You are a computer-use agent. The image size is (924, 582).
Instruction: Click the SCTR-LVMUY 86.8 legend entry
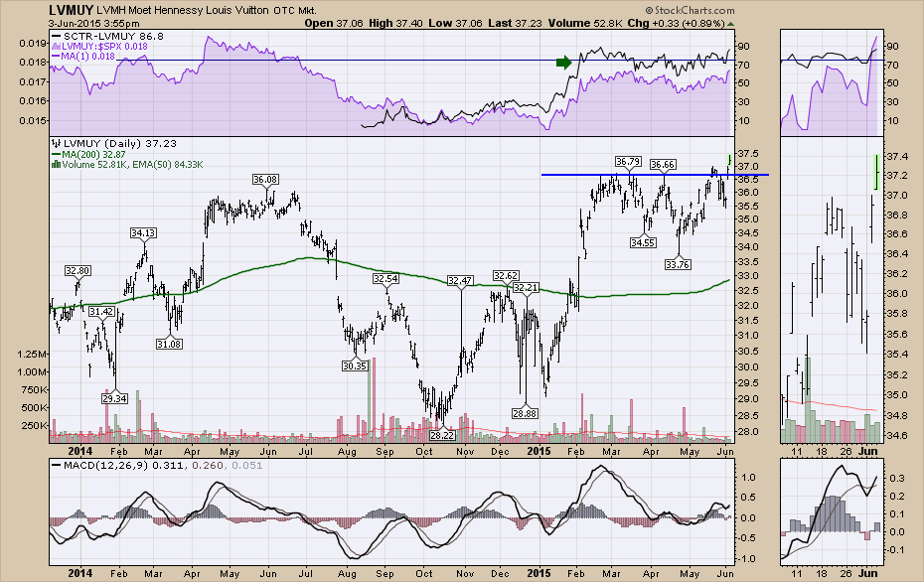(x=108, y=36)
